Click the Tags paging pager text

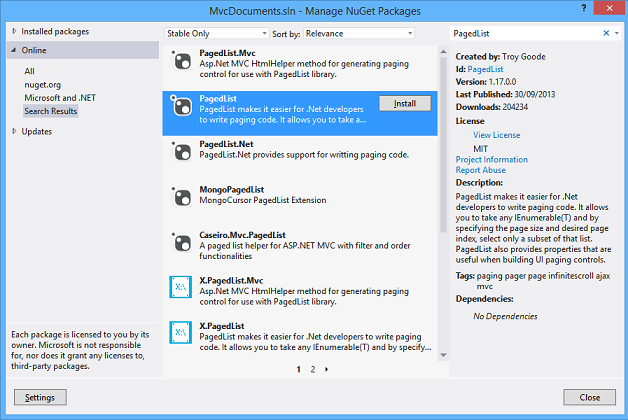click(x=533, y=281)
